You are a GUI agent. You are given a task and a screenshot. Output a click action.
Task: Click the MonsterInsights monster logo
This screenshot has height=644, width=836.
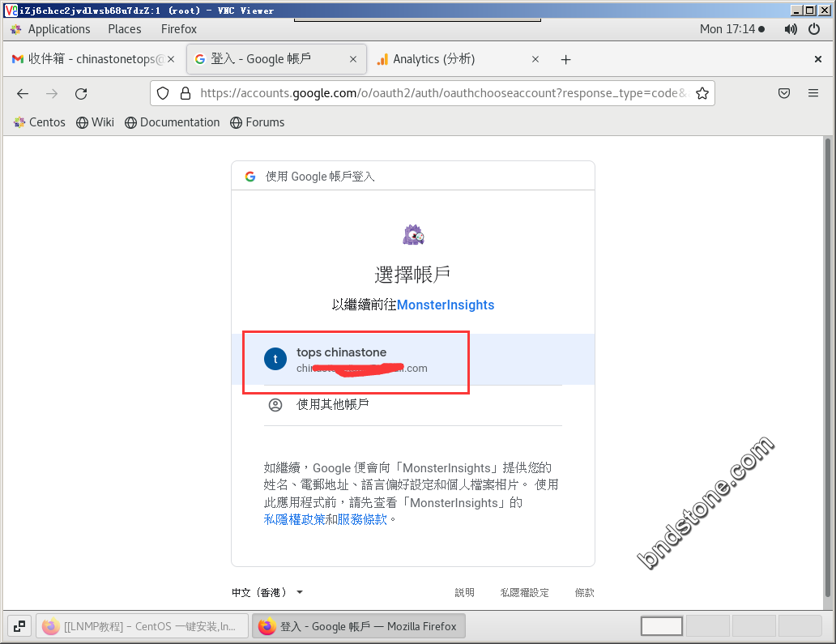coord(413,235)
